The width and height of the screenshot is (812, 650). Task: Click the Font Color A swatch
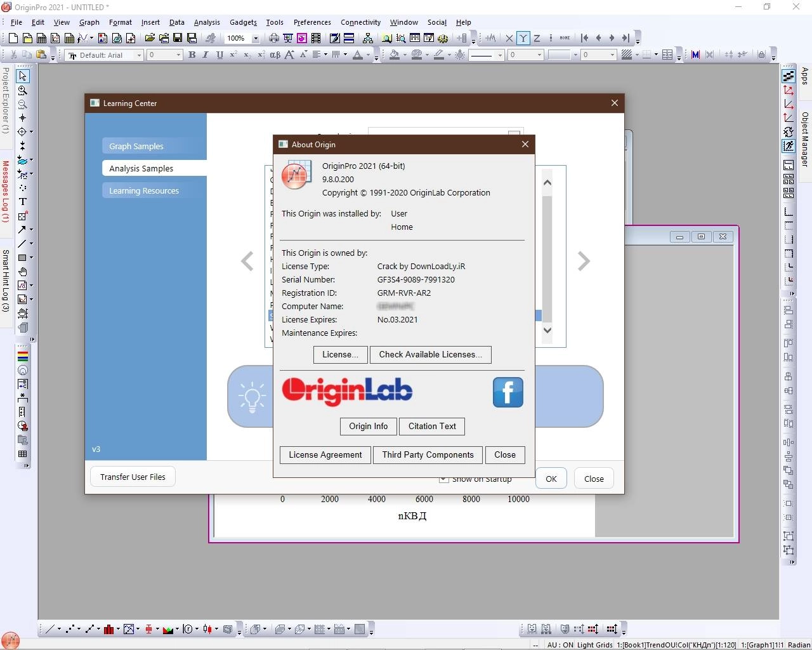click(358, 55)
